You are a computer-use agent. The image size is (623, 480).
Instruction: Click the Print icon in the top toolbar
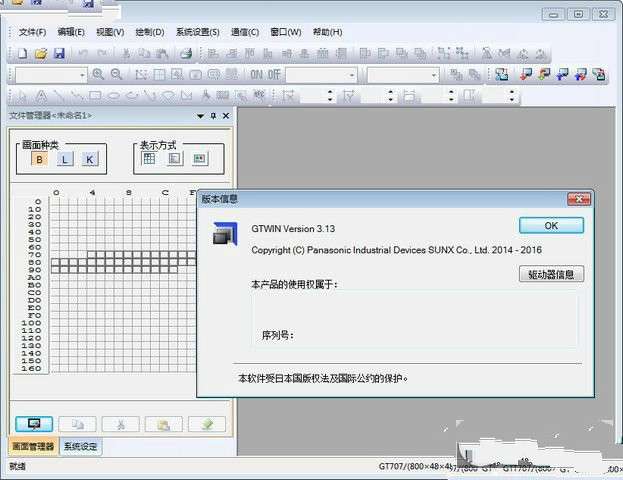click(x=186, y=53)
